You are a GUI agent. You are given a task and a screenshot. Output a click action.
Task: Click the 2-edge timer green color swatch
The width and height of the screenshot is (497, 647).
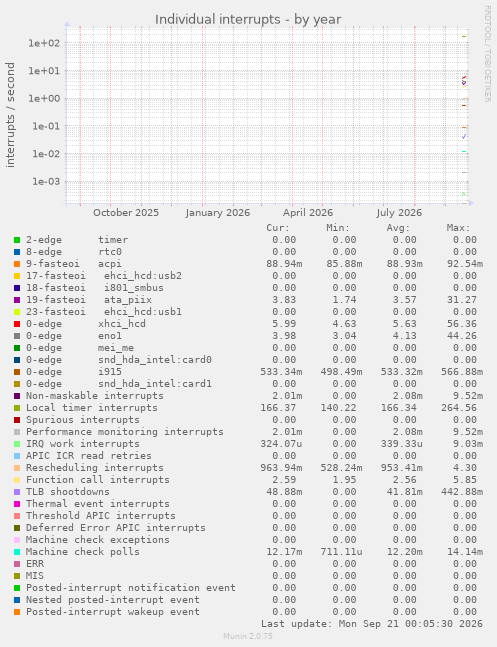coord(17,240)
